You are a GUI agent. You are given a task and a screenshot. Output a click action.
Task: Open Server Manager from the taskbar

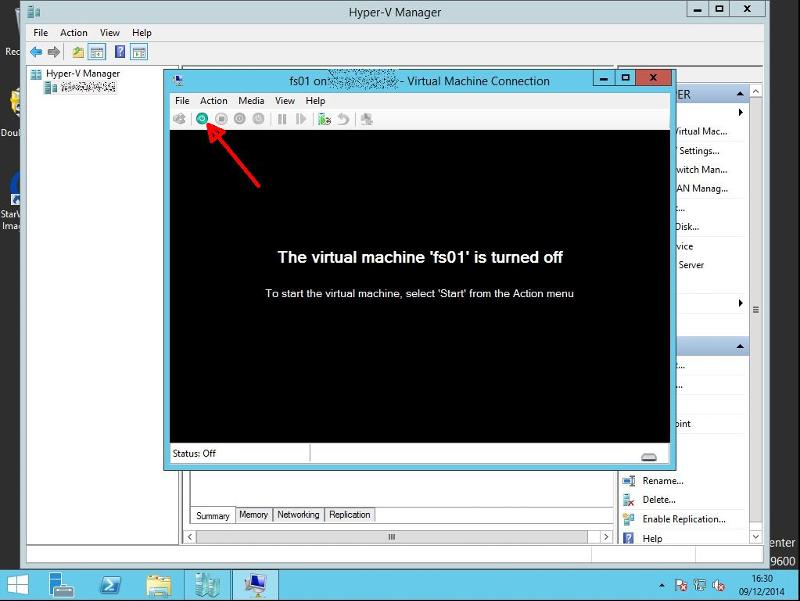(x=61, y=585)
